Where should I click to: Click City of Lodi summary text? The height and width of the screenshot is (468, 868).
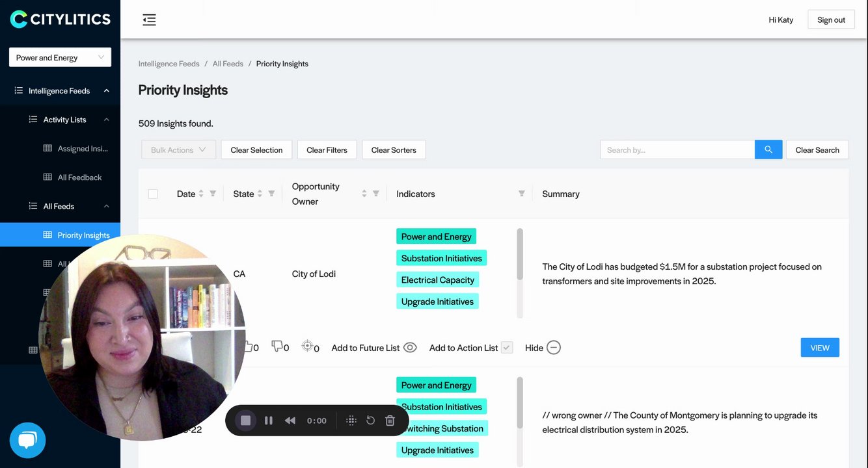click(681, 274)
